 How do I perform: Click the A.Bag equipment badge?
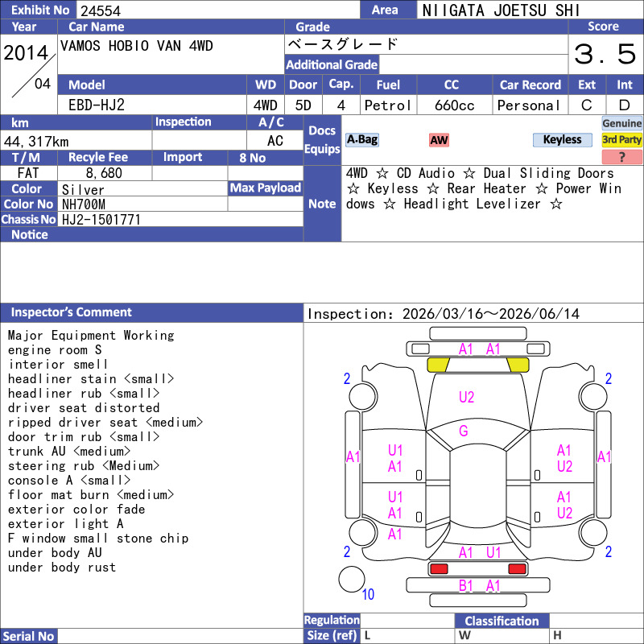click(361, 139)
